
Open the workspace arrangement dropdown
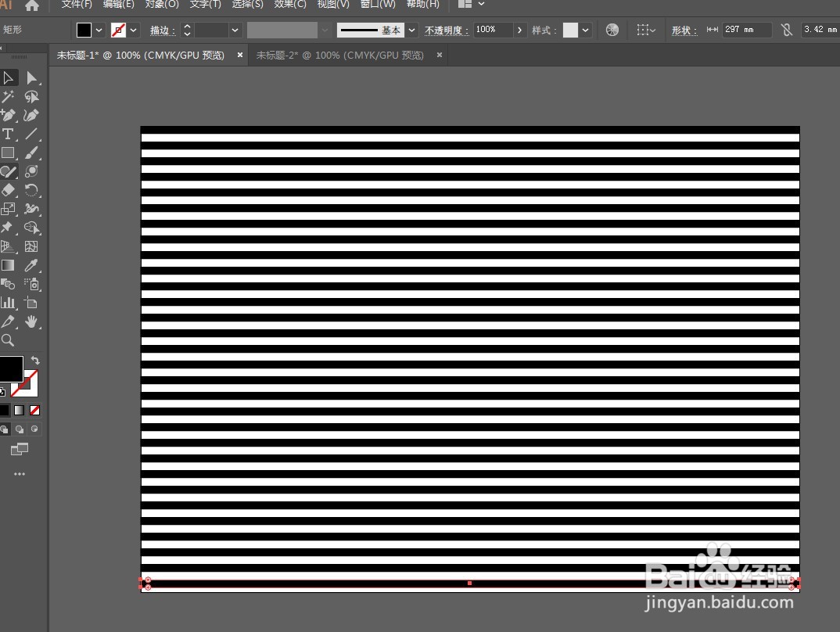tap(470, 4)
